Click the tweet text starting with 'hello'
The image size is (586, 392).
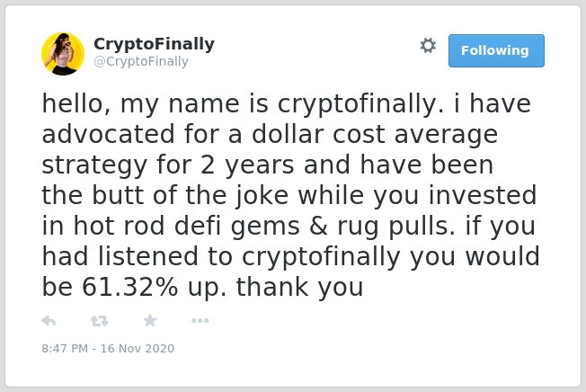pos(290,195)
